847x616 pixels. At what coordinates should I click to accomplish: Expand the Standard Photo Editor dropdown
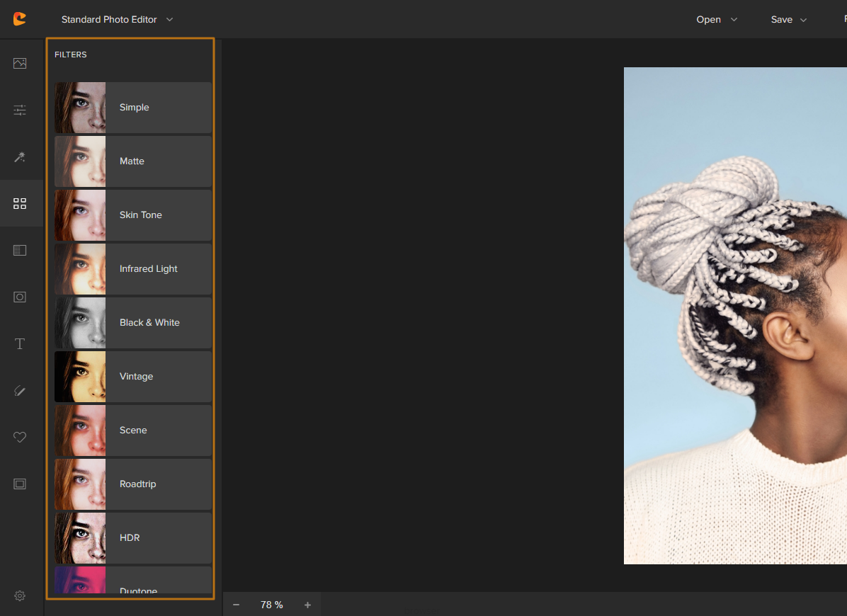[x=117, y=20]
